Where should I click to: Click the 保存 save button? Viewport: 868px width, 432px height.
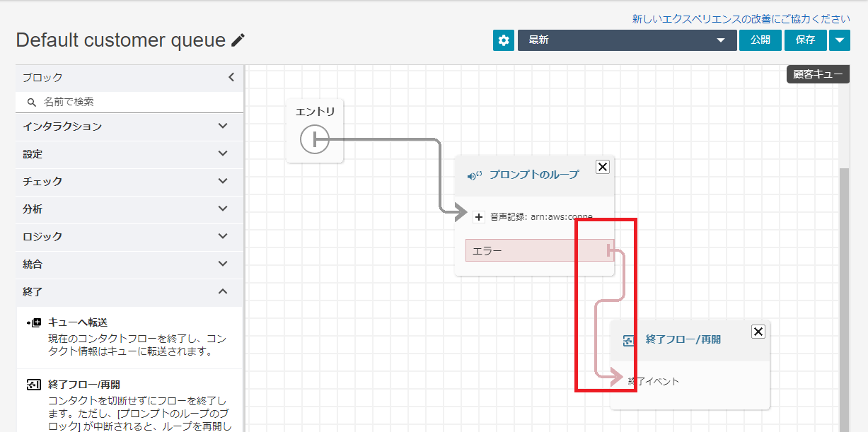[805, 40]
